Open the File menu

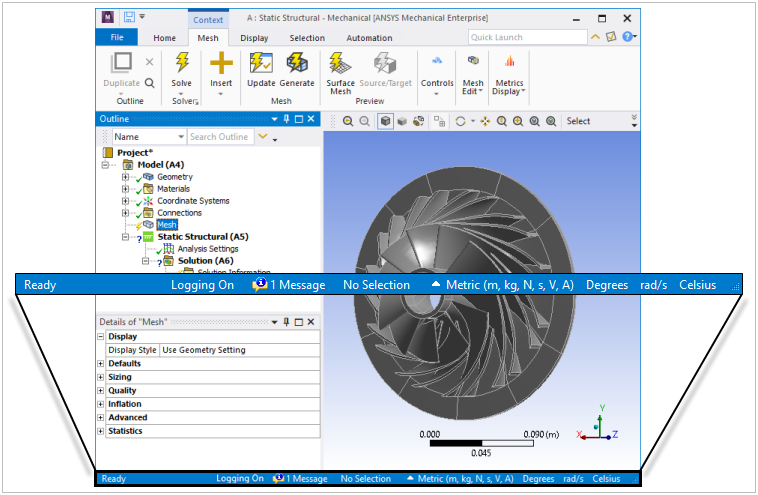click(x=116, y=38)
